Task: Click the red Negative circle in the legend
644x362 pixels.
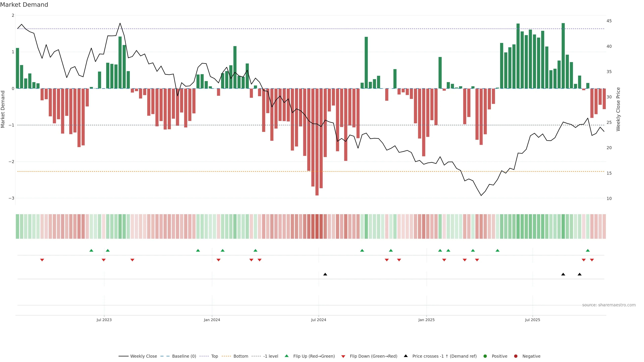Action: (x=516, y=356)
